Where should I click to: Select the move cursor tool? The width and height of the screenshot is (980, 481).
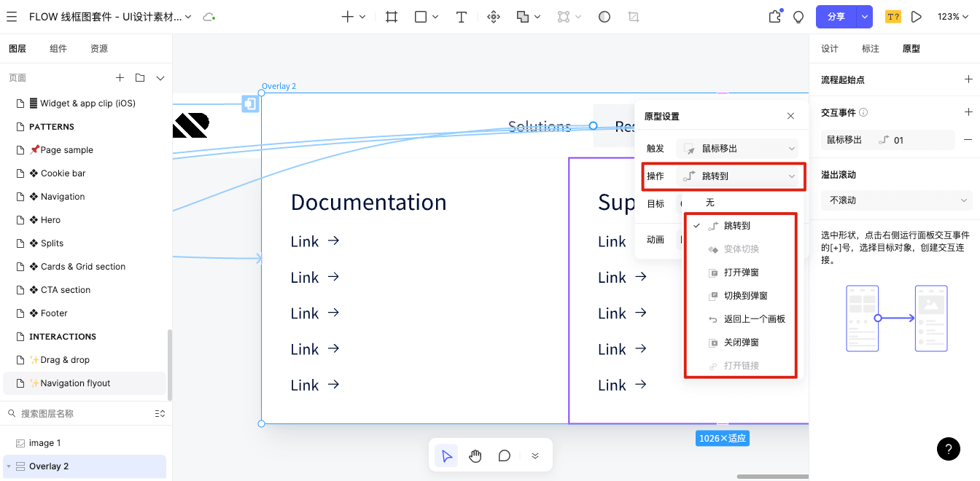pyautogui.click(x=447, y=456)
